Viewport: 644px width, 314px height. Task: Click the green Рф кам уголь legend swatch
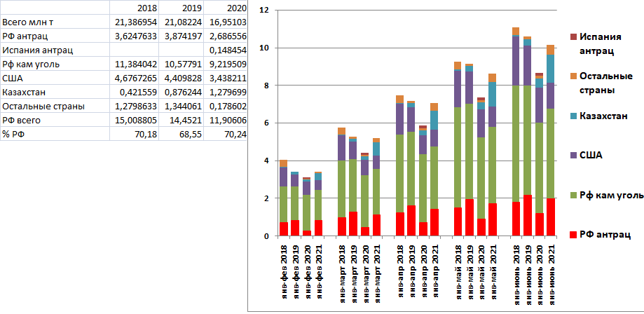(x=573, y=193)
